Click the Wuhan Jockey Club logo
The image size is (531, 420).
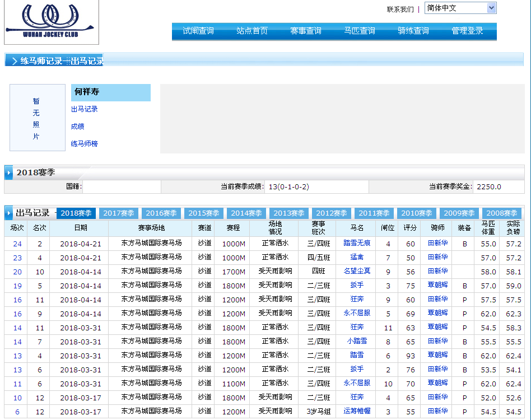click(x=50, y=22)
